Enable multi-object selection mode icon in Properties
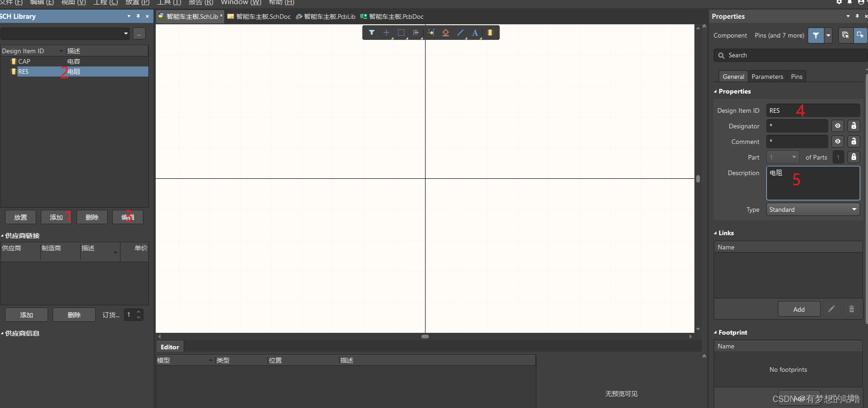 point(846,35)
